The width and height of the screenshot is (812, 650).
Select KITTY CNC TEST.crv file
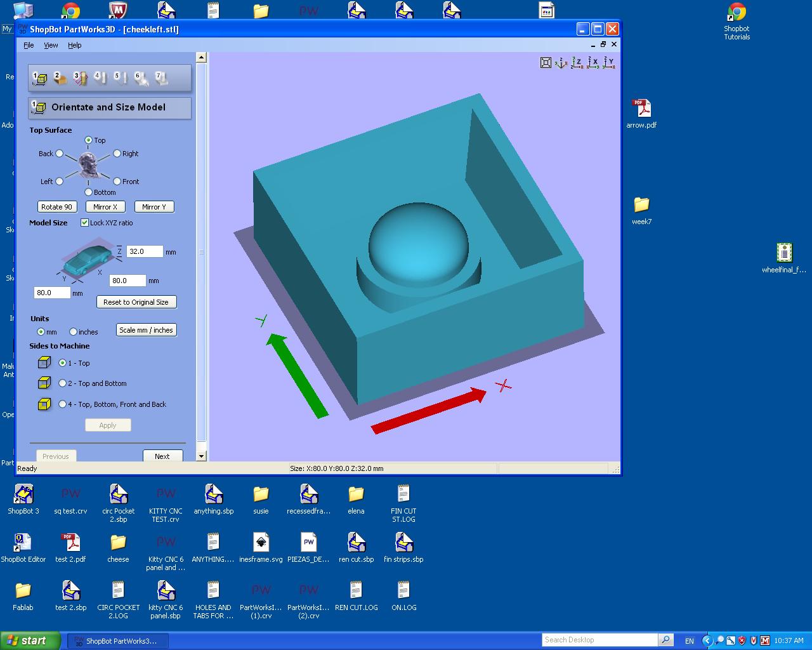[x=166, y=503]
